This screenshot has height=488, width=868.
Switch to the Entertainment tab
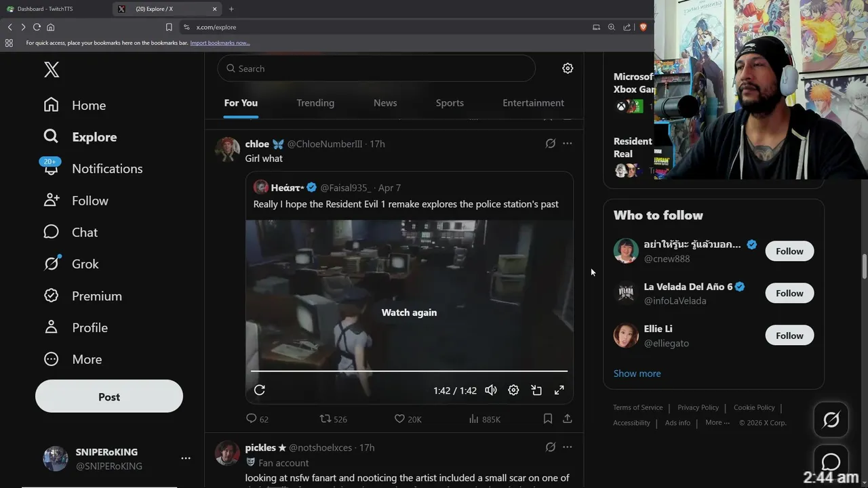[x=533, y=103]
